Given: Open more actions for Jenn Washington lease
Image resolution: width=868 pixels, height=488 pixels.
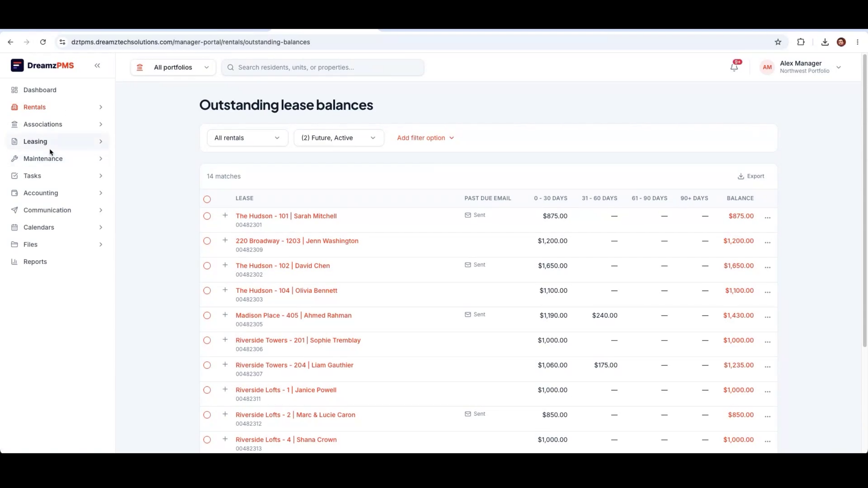Looking at the screenshot, I should coord(767,242).
